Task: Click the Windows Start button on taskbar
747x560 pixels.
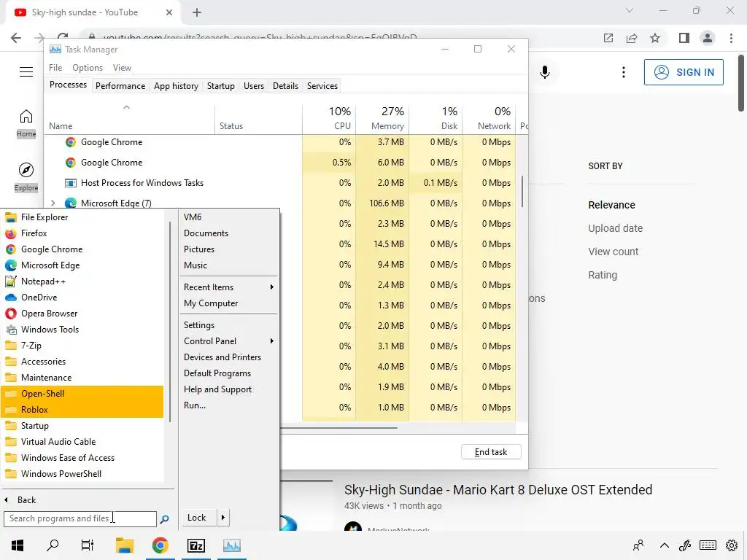Action: [18, 545]
